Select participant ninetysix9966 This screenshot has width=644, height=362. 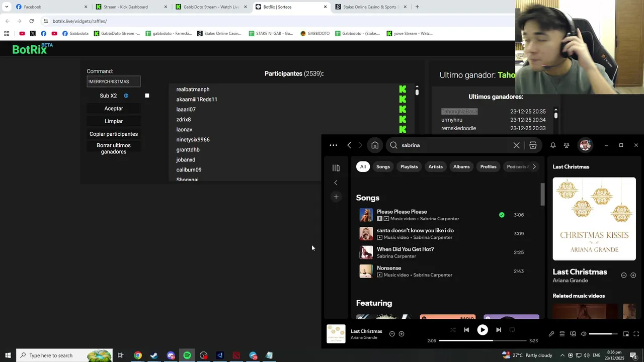pyautogui.click(x=193, y=140)
